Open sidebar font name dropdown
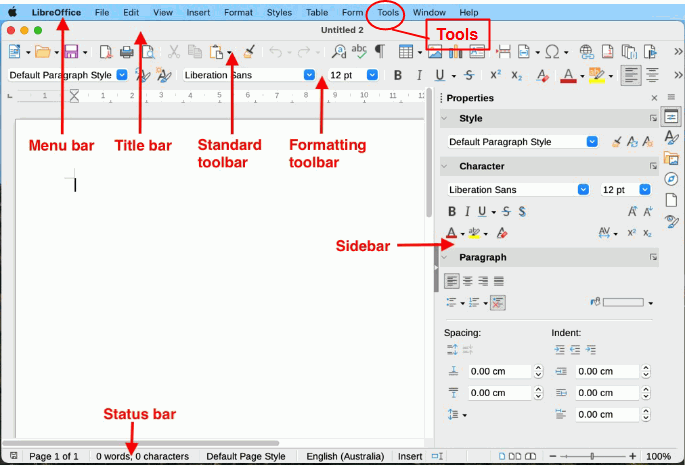Image resolution: width=685 pixels, height=466 pixels. pyautogui.click(x=583, y=190)
